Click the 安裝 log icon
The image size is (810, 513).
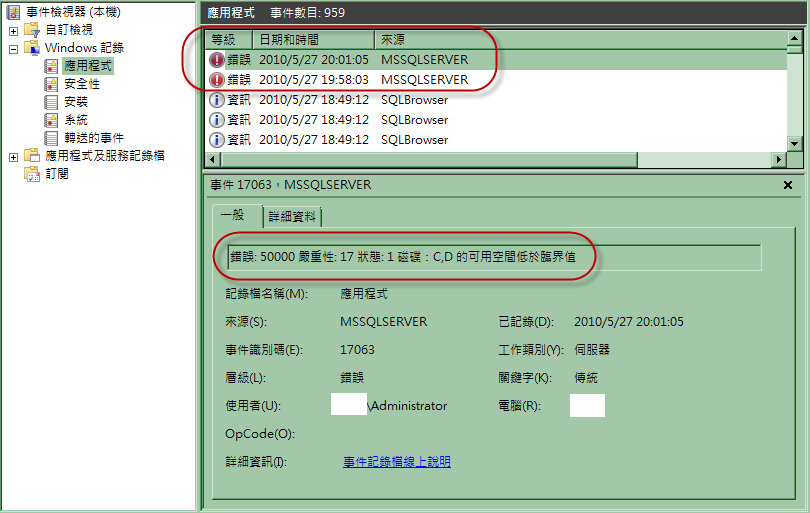51,102
